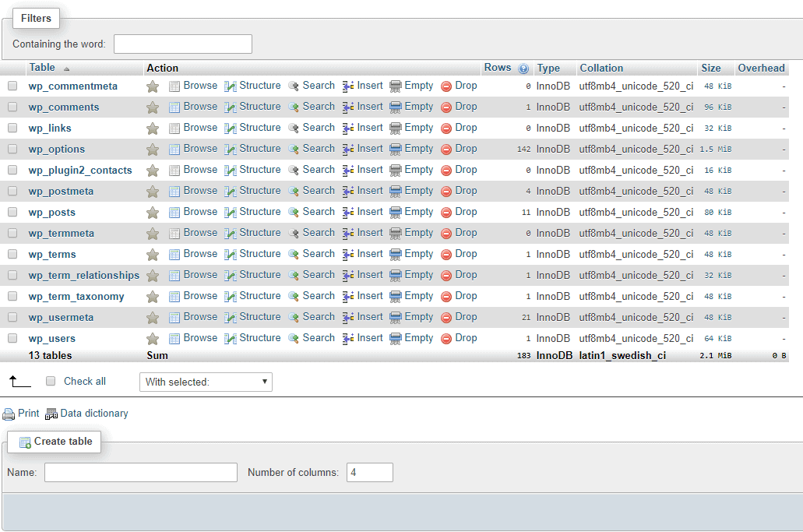Click the Insert icon for wp_posts row
The width and height of the screenshot is (803, 532).
tap(348, 213)
